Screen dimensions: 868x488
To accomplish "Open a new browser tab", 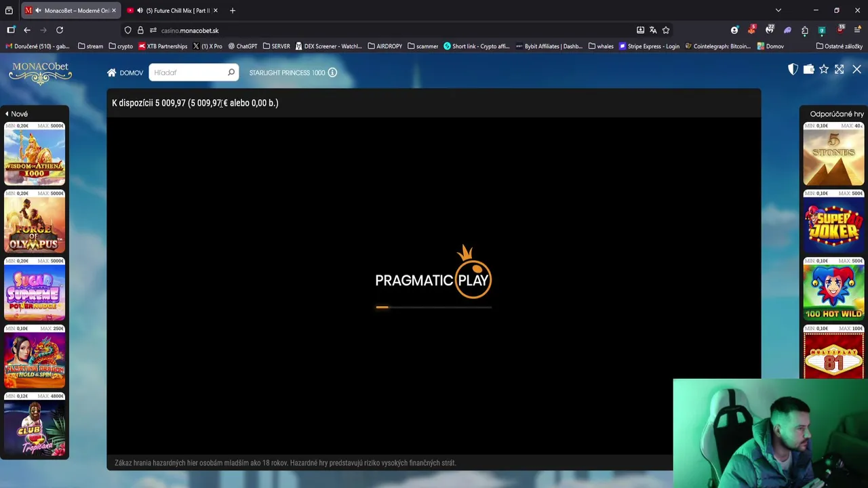I will [x=232, y=10].
